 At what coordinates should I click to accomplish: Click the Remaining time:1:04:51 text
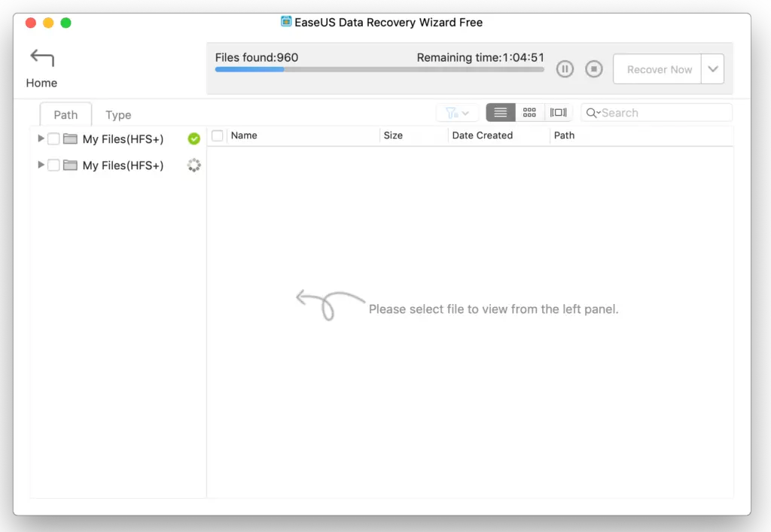coord(480,57)
